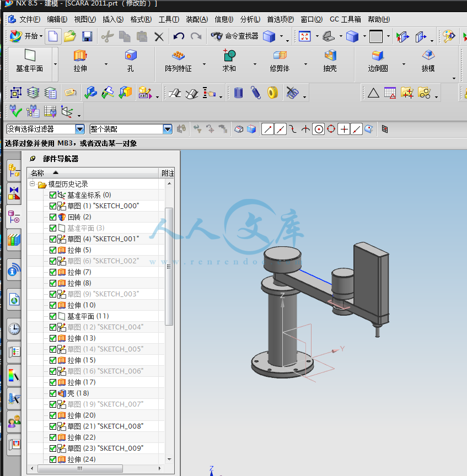467x476 pixels.
Task: Open the 装配(A) menu
Action: pyautogui.click(x=197, y=19)
